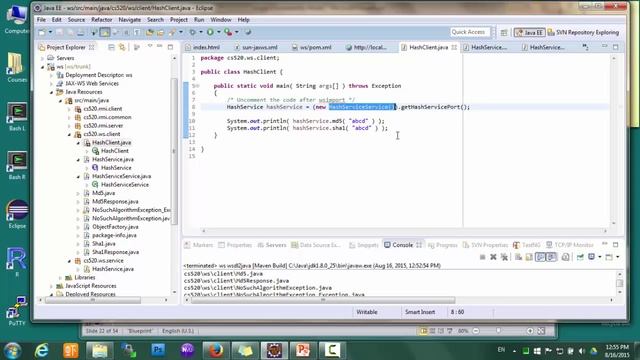Image resolution: width=640 pixels, height=360 pixels.
Task: Open the Window menu
Action: click(221, 20)
